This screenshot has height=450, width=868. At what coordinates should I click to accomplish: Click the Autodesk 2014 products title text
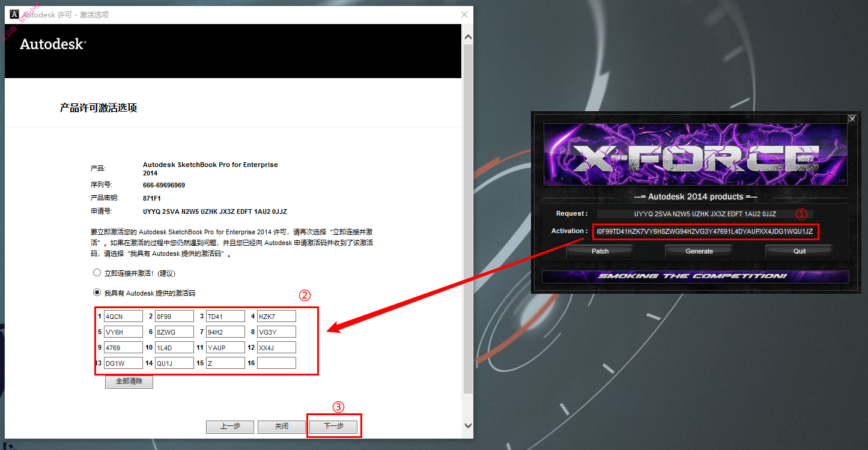[x=696, y=196]
